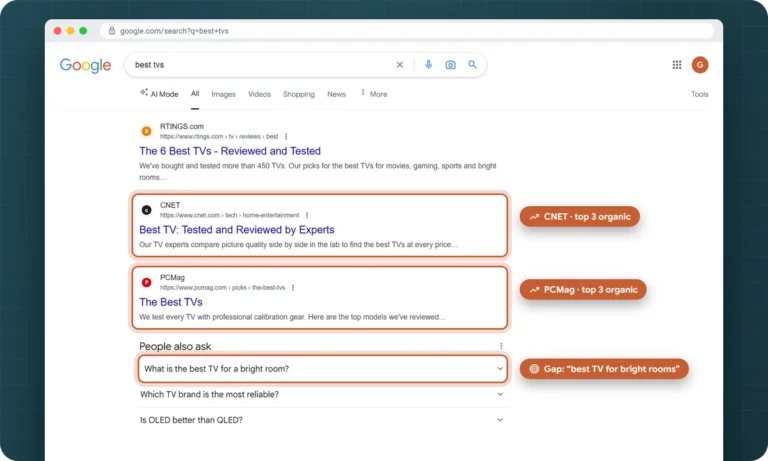Click the three-dot menu beside RTINGS result URL
The width and height of the screenshot is (768, 461).
coord(286,137)
